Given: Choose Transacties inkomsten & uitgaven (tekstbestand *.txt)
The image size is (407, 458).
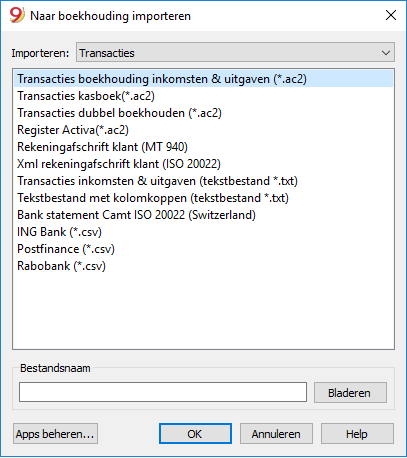Looking at the screenshot, I should 203,181.
